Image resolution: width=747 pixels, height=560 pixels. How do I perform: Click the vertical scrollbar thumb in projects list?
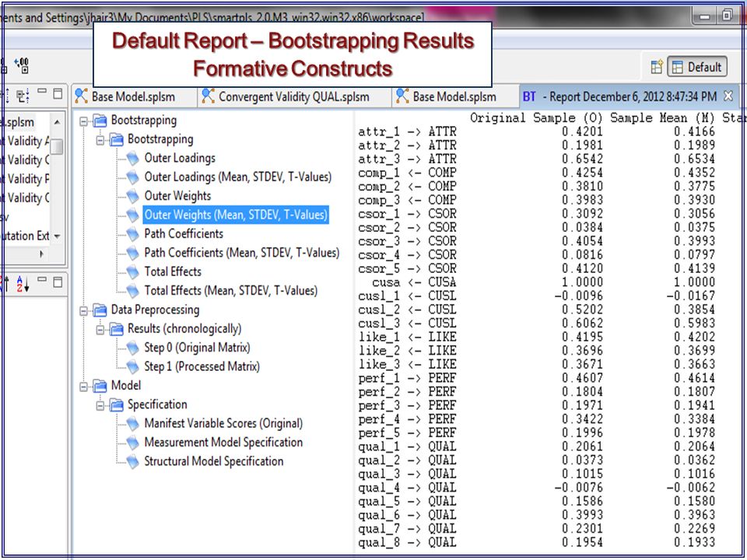click(57, 147)
